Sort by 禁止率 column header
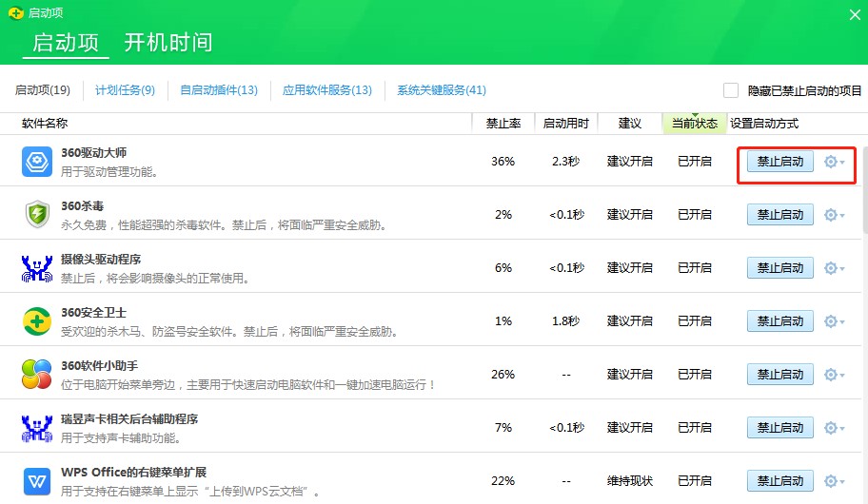Screen dimensions: 868x504 (x=503, y=124)
